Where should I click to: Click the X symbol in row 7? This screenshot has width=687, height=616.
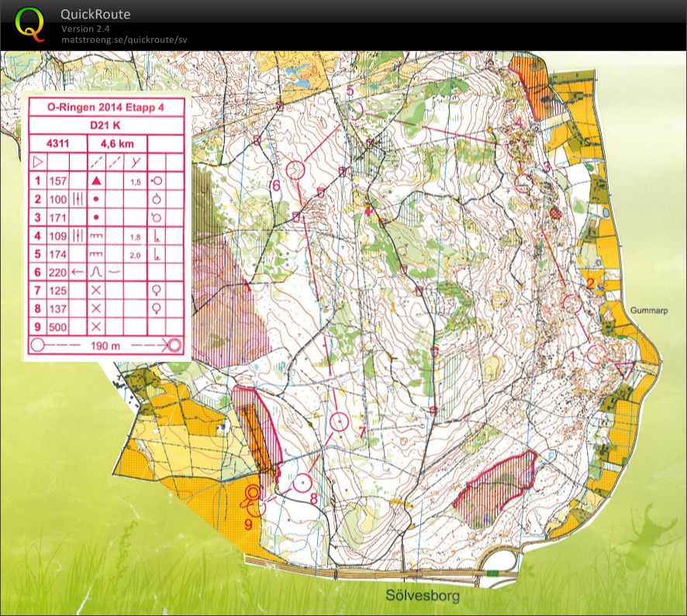96,290
